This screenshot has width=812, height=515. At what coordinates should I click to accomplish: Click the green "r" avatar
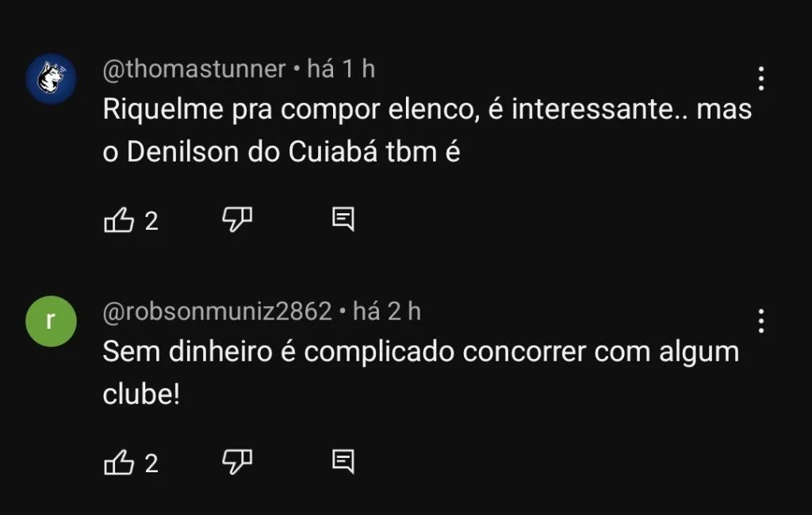(51, 321)
